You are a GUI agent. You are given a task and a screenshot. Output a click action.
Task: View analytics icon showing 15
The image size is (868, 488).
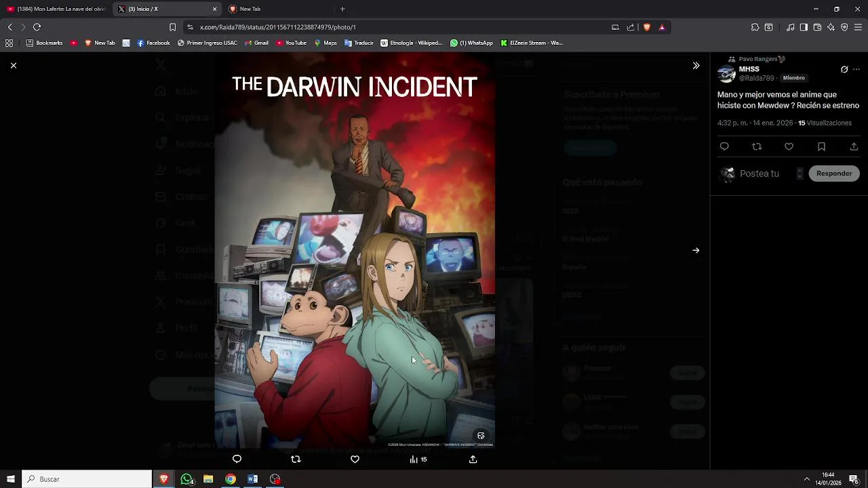[x=418, y=460]
